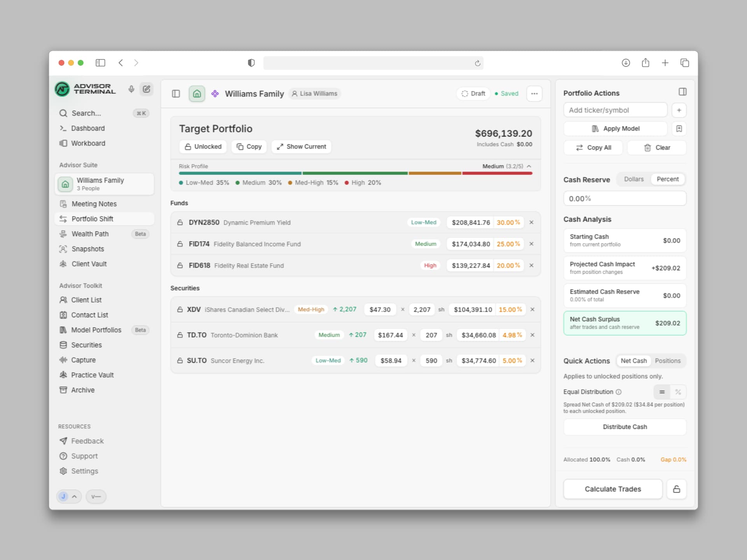Click lock icon beside Calculate Trades
This screenshot has height=560, width=747.
[677, 489]
